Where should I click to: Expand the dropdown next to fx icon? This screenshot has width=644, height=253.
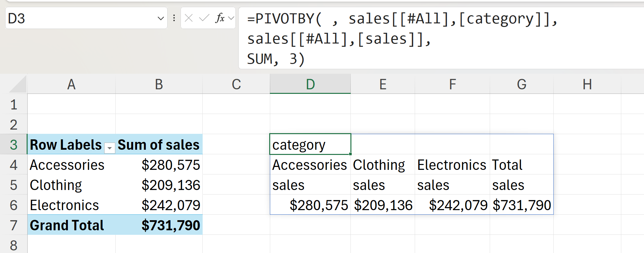[231, 18]
